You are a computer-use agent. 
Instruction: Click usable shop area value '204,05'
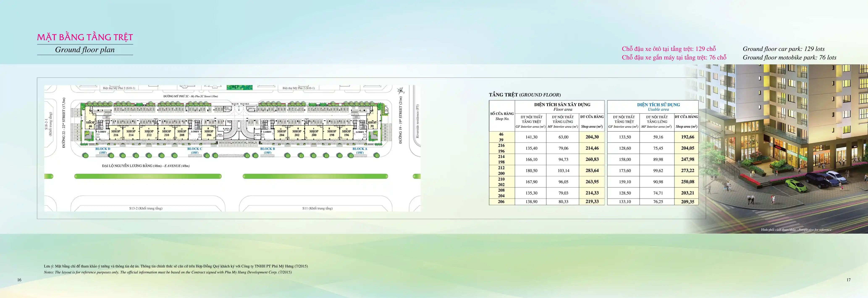click(687, 148)
